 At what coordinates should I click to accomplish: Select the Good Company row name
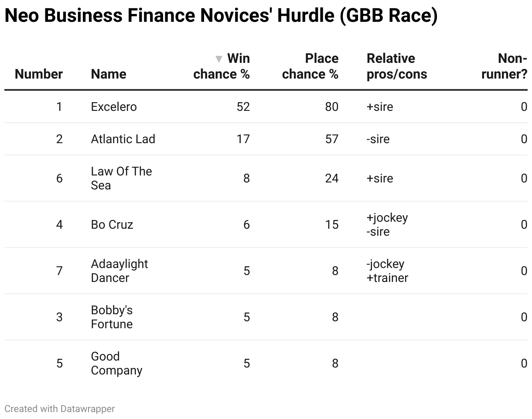coord(116,364)
